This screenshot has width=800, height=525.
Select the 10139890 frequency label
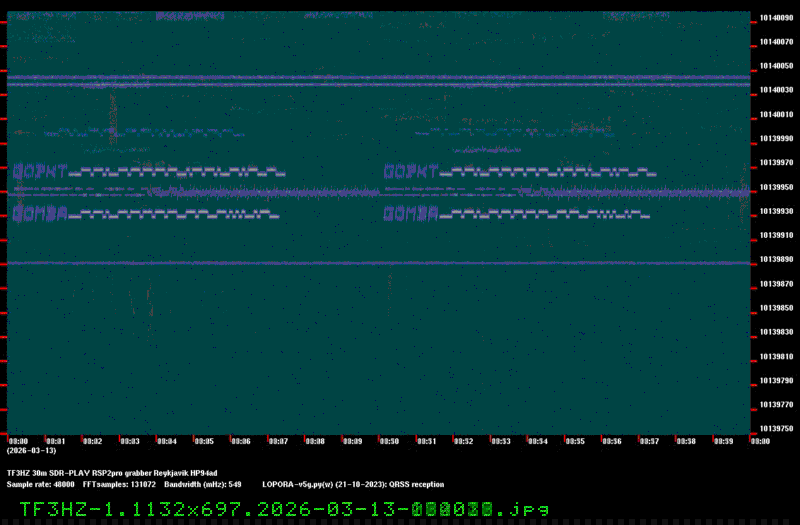(x=777, y=260)
